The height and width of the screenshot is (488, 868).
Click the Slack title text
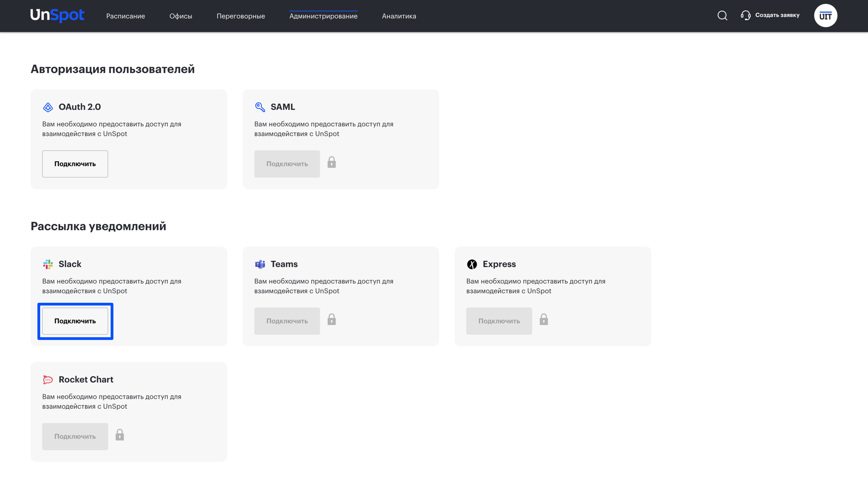(70, 264)
